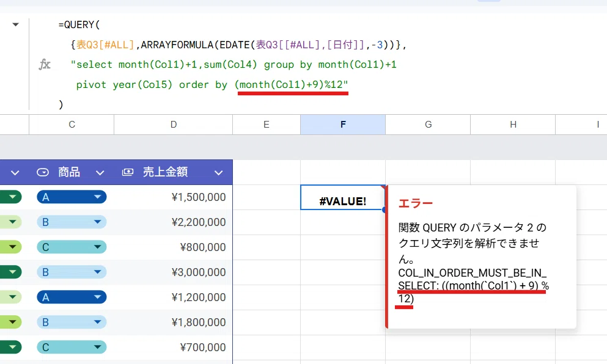Screen dimensions: 607x364
Task: Open the 売上金額 column filter dropdown
Action: [x=218, y=172]
